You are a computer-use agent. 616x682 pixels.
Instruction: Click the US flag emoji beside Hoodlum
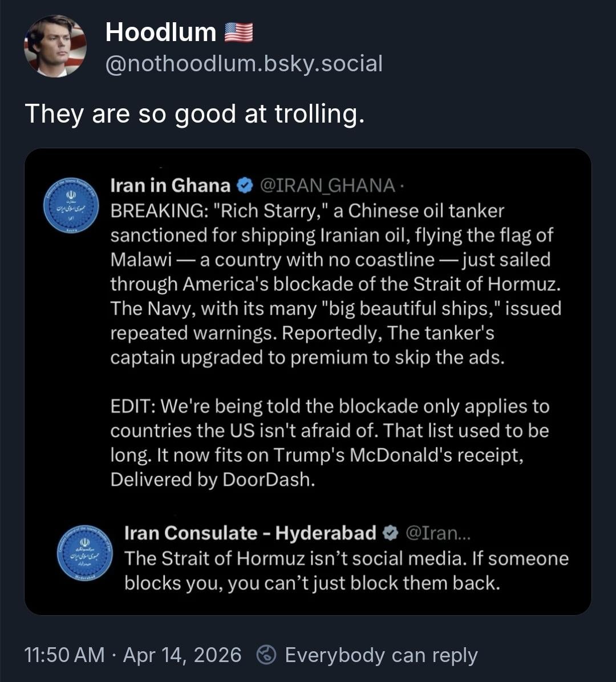[x=238, y=33]
